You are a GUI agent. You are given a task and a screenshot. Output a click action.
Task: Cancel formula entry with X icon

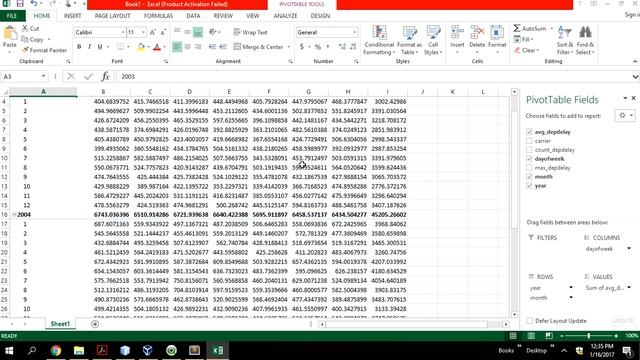pyautogui.click(x=71, y=76)
